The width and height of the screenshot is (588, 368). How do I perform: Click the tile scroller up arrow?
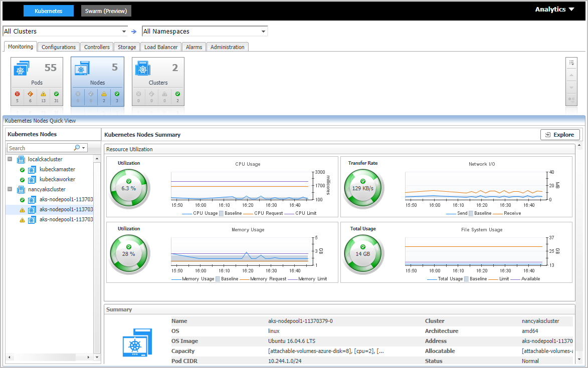point(571,75)
